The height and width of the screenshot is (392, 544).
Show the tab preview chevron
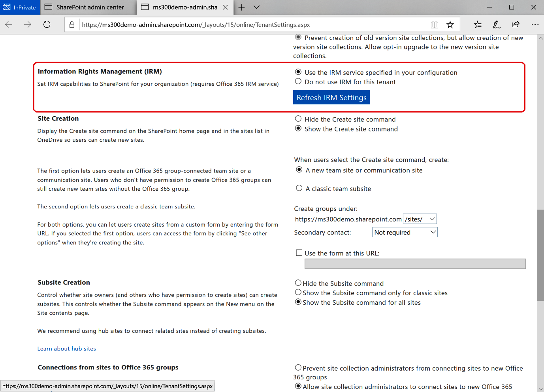256,7
